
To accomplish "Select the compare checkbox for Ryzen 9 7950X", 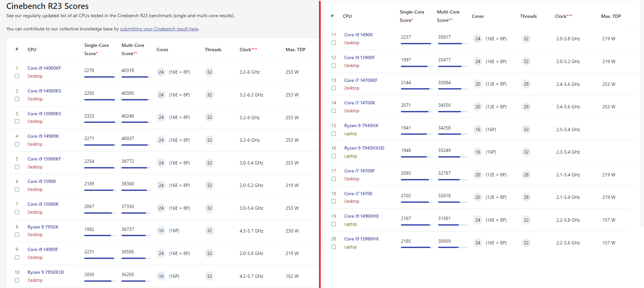I will (17, 235).
